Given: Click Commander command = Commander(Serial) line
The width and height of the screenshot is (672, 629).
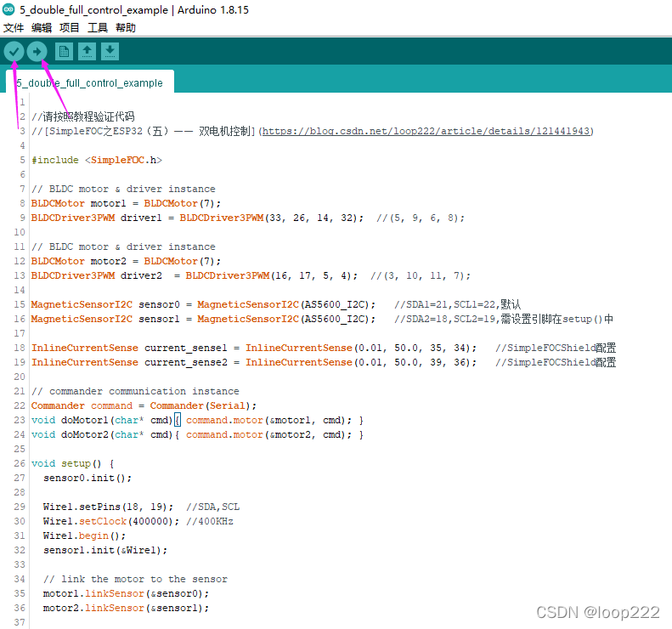Looking at the screenshot, I should point(144,405).
